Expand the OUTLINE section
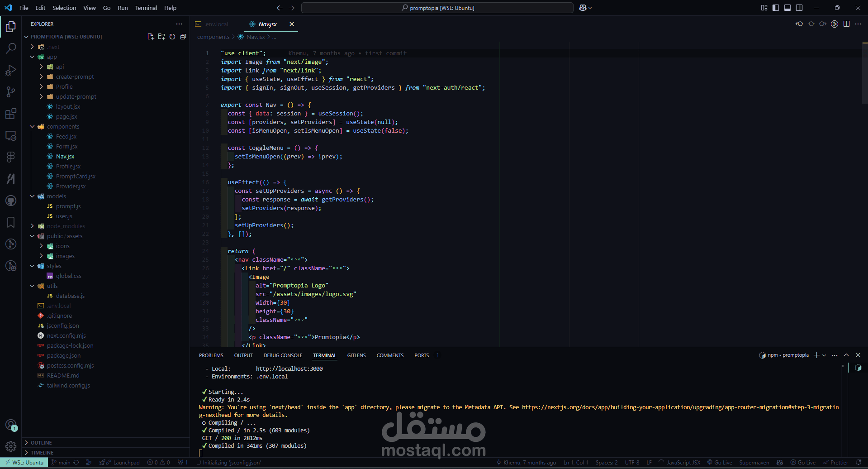 pyautogui.click(x=106, y=443)
